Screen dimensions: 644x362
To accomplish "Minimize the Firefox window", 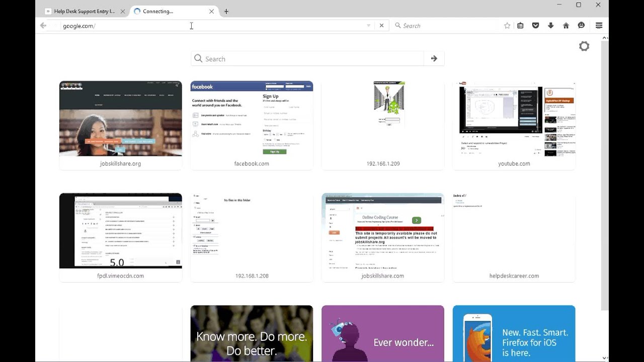I will click(559, 5).
